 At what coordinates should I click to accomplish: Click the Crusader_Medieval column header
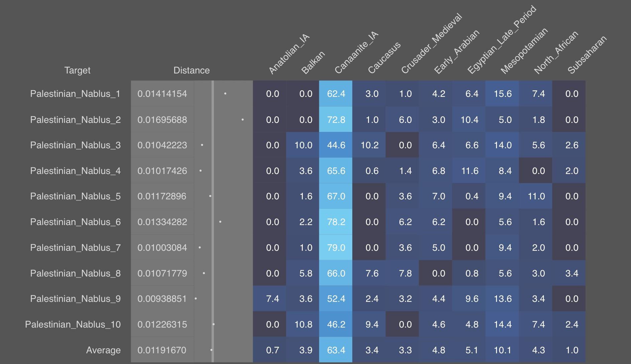tap(431, 43)
